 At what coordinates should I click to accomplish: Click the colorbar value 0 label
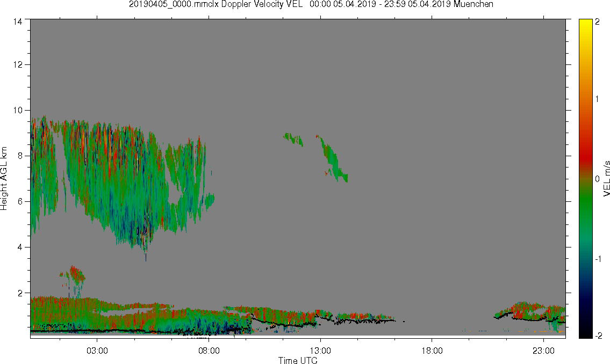pos(597,179)
